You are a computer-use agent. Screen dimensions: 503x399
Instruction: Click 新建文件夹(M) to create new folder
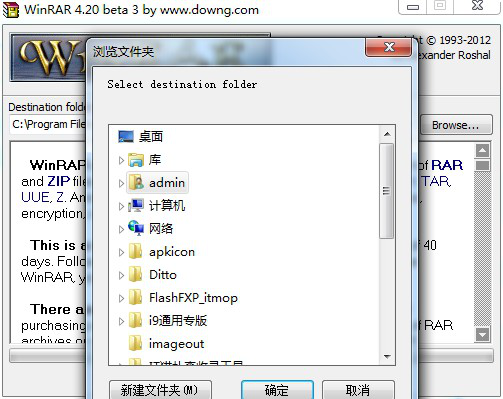click(160, 390)
